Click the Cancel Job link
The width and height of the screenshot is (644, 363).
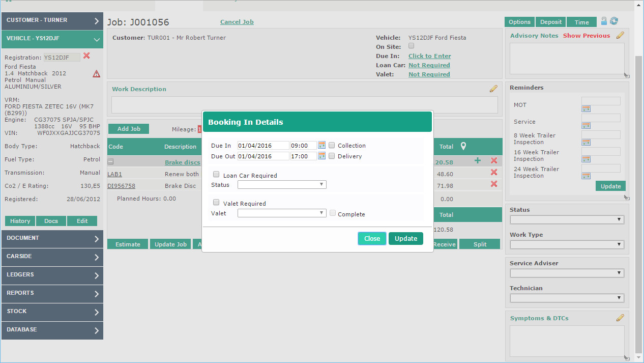[237, 22]
